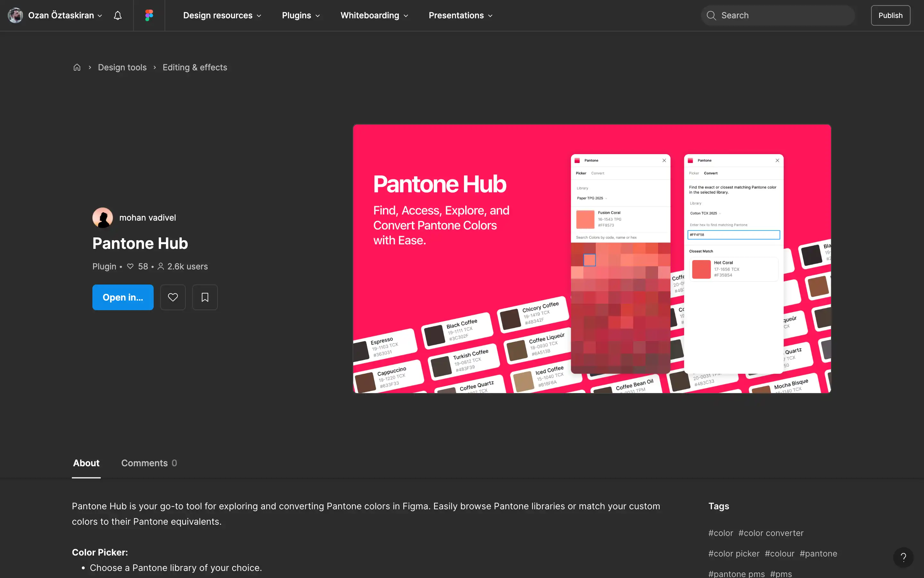Visit mohan vadivel's profile link

[147, 217]
